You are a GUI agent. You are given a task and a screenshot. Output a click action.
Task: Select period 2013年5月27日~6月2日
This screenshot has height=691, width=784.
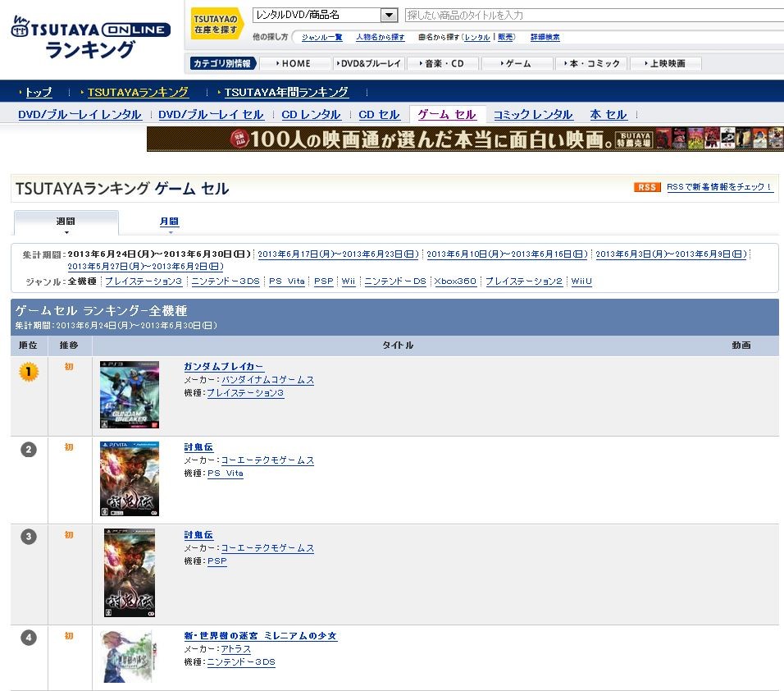pos(145,267)
